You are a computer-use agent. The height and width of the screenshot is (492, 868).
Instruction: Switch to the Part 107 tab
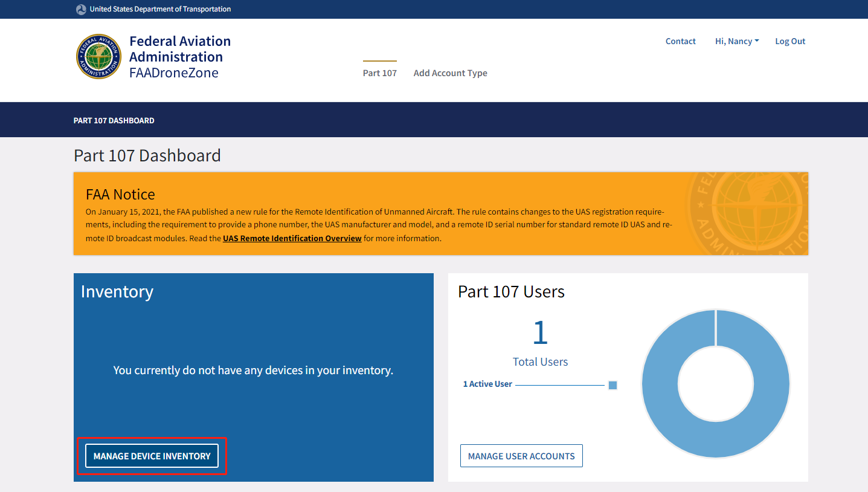pyautogui.click(x=379, y=73)
